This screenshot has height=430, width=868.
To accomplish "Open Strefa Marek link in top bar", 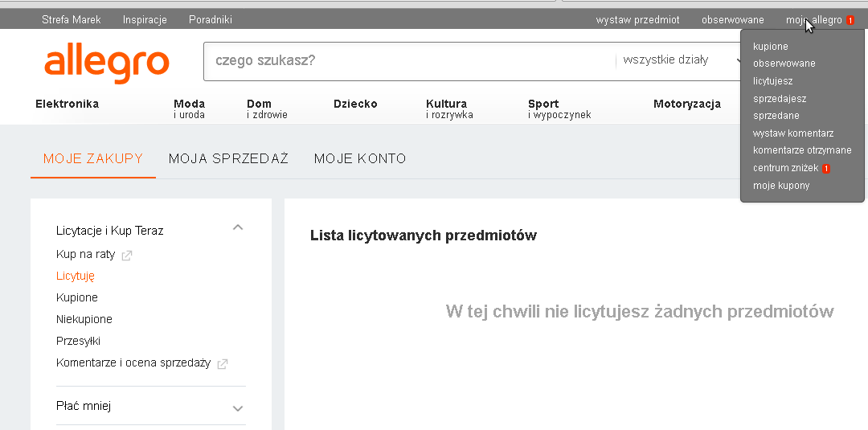I will pos(72,20).
